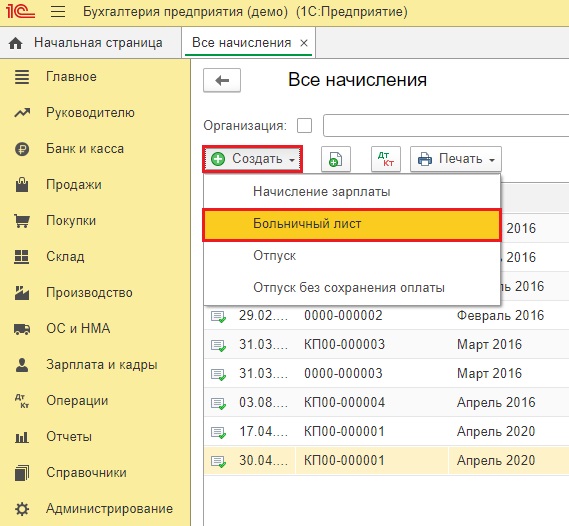The height and width of the screenshot is (526, 569).
Task: Go to Производство section
Action: pyautogui.click(x=89, y=293)
